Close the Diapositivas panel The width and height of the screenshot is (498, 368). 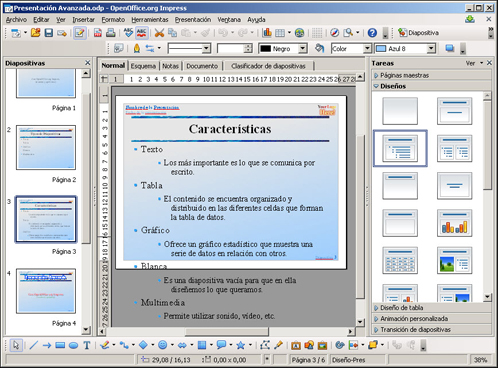(x=88, y=63)
